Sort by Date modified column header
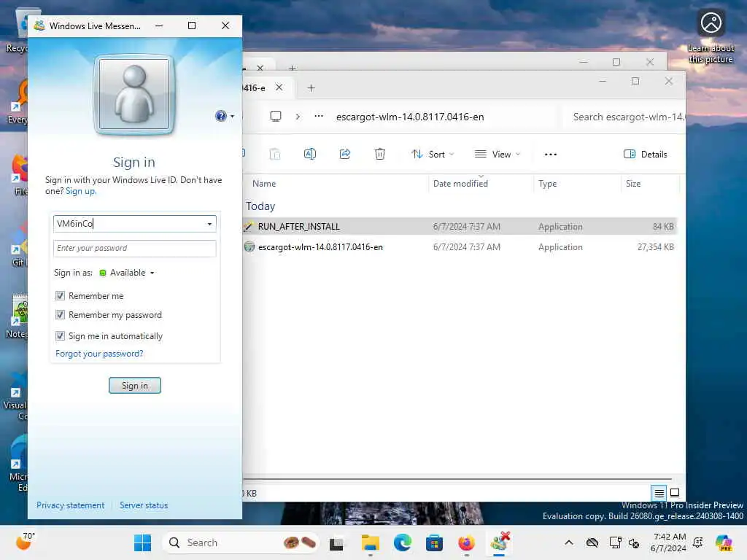The height and width of the screenshot is (560, 747). click(461, 183)
